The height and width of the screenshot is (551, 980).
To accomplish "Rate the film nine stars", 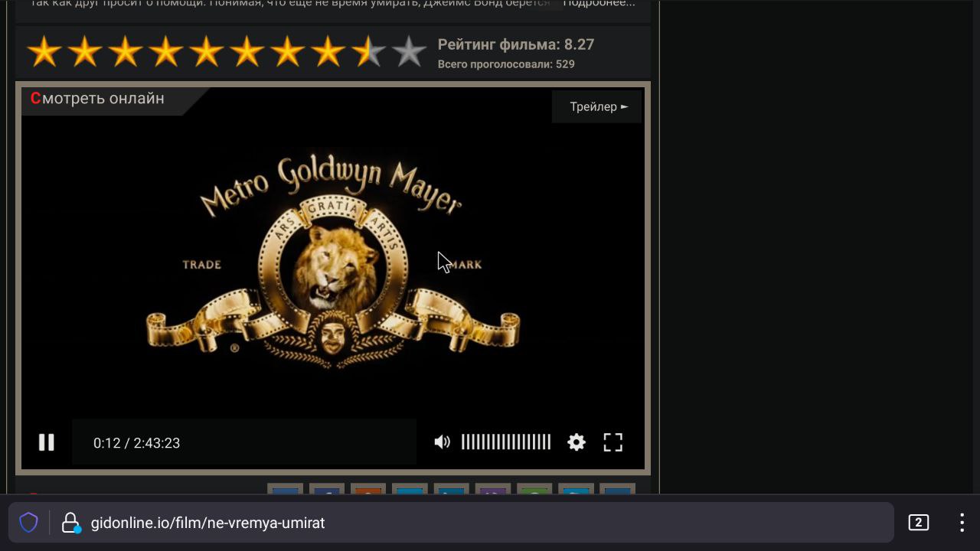I will tap(369, 52).
